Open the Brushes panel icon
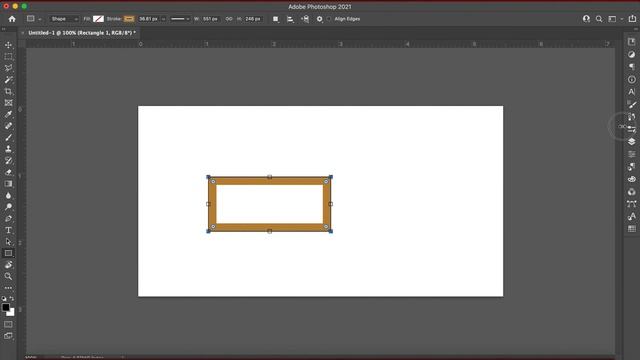The width and height of the screenshot is (640, 360). click(x=631, y=104)
